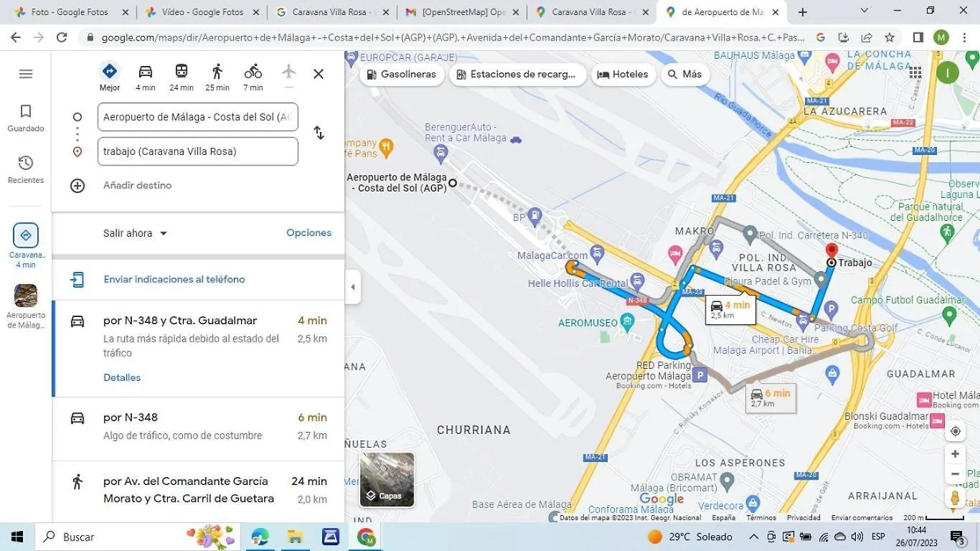This screenshot has width=980, height=551.
Task: Choose the public transit mode icon
Action: 182,72
